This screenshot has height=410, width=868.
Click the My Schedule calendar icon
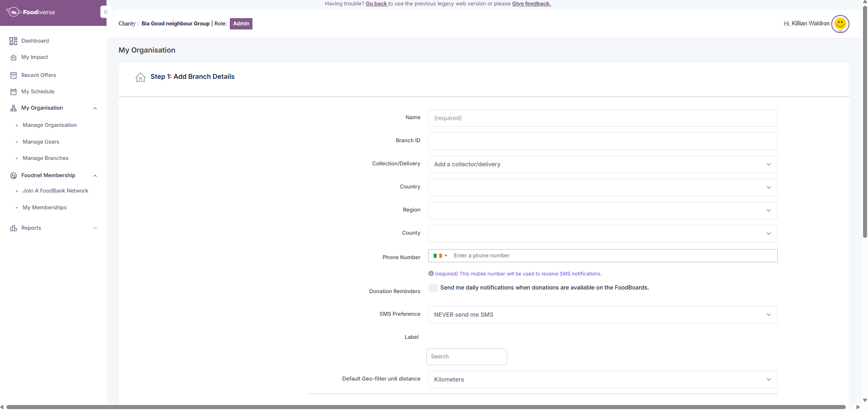[13, 92]
